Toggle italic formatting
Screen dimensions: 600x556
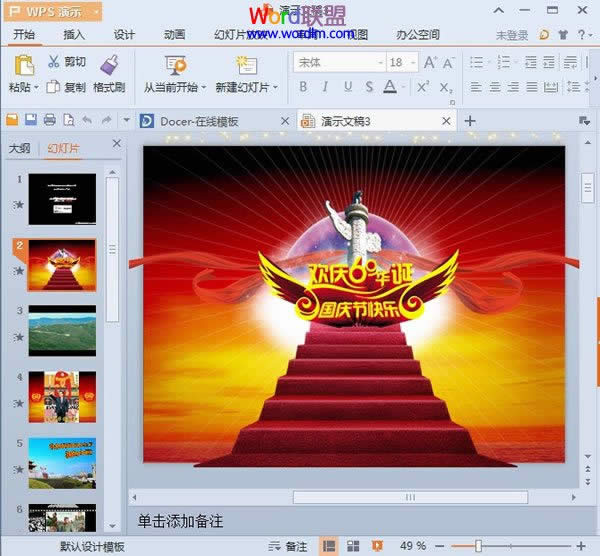pos(325,87)
